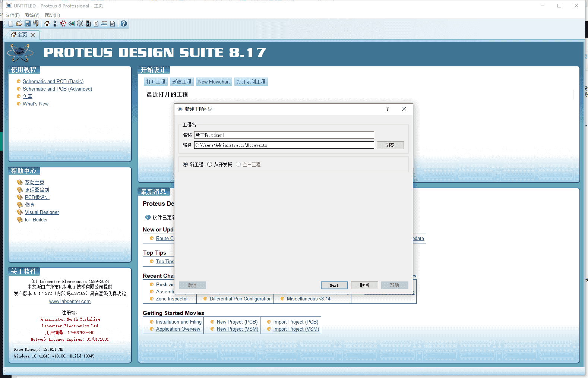Select the 从开发板 radio button
The image size is (588, 378).
click(210, 164)
